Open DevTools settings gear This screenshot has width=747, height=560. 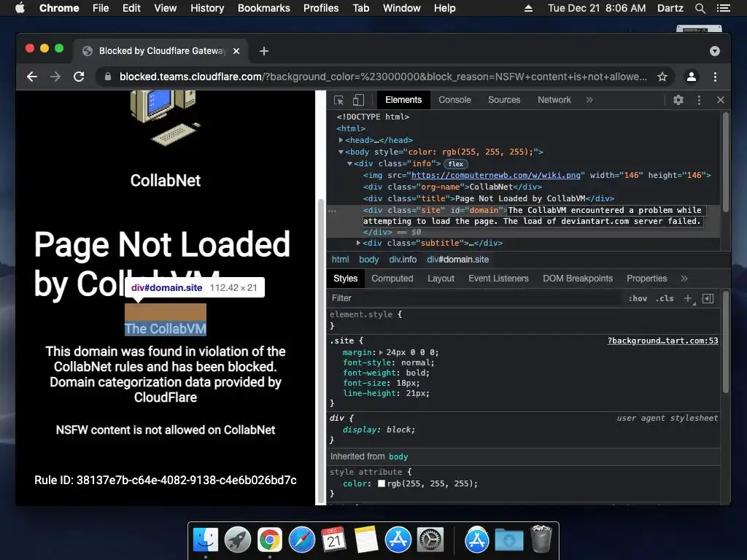678,100
